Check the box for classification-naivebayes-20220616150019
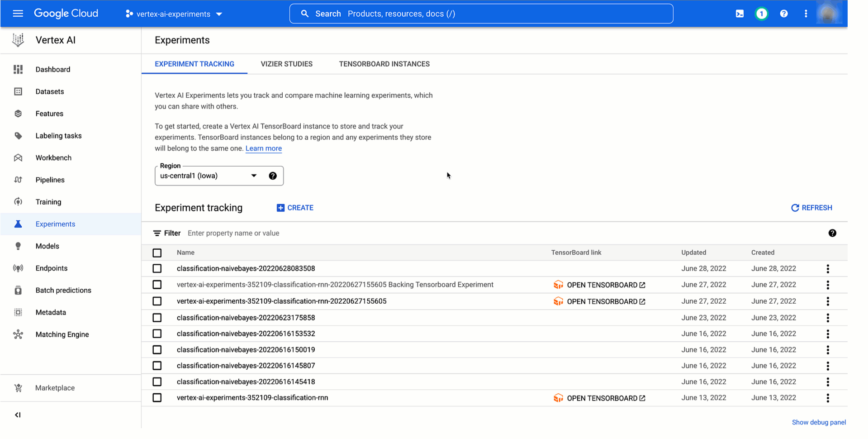Image resolution: width=868 pixels, height=439 pixels. pyautogui.click(x=157, y=350)
